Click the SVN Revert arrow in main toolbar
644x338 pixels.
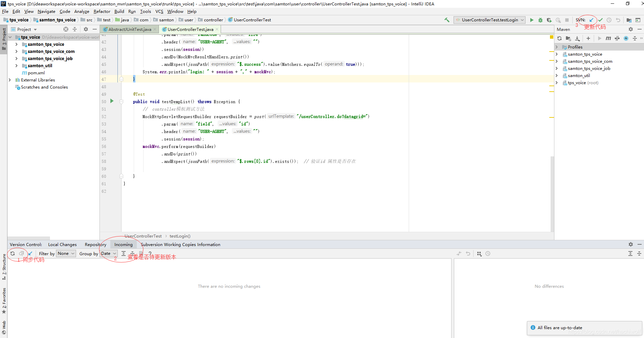pos(618,20)
